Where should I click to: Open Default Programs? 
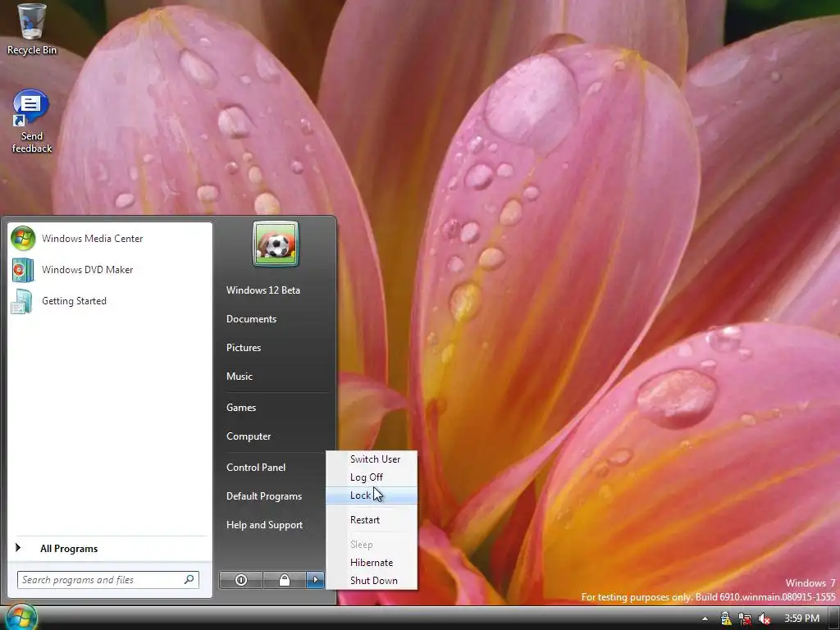coord(263,496)
